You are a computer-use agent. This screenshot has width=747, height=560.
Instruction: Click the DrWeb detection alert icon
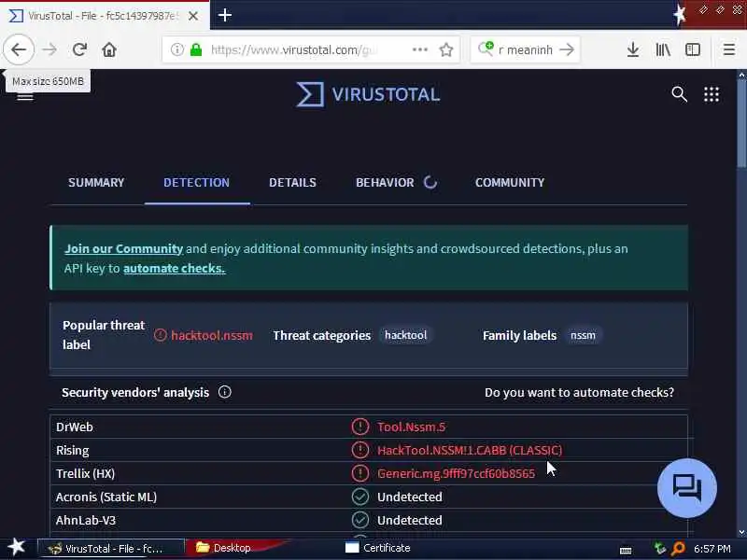click(360, 427)
